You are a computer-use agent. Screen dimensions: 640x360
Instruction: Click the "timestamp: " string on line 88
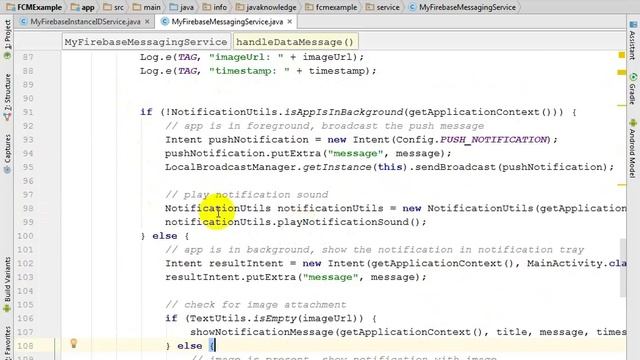pos(249,71)
